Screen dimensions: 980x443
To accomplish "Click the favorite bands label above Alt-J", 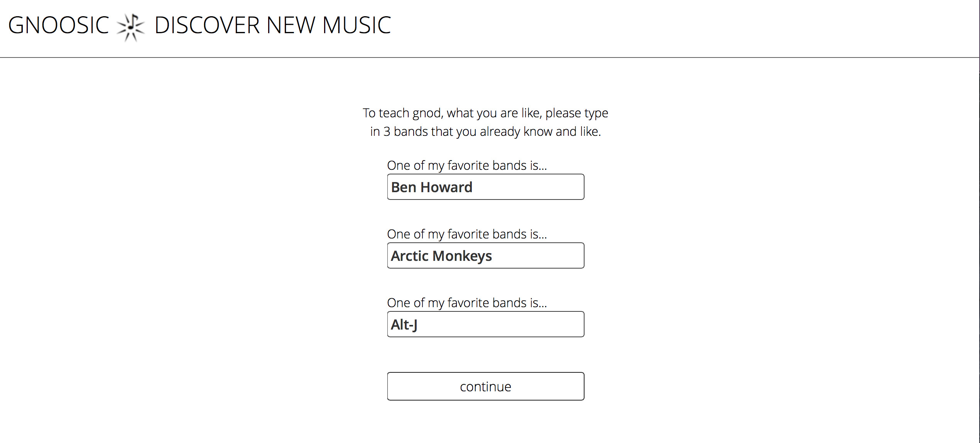I will coord(467,303).
